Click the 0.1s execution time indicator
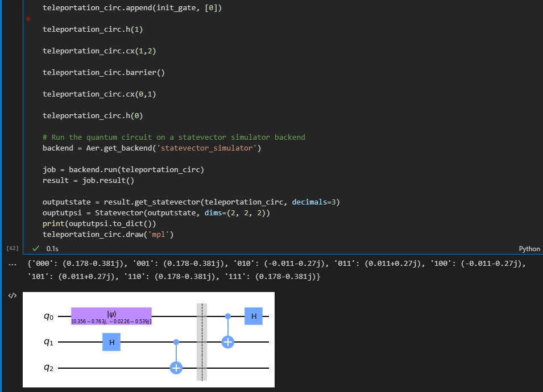Image resolution: width=543 pixels, height=392 pixels. pyautogui.click(x=51, y=248)
